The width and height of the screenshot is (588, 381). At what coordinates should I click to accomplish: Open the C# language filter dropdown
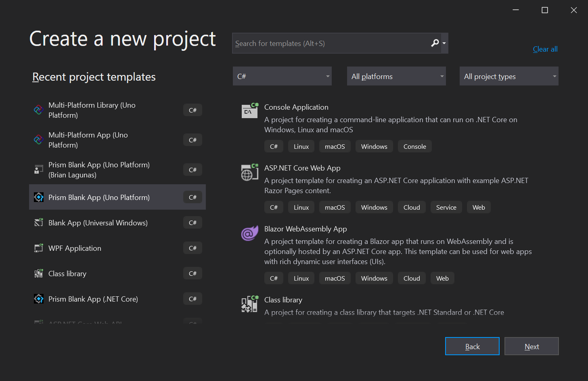coord(282,76)
